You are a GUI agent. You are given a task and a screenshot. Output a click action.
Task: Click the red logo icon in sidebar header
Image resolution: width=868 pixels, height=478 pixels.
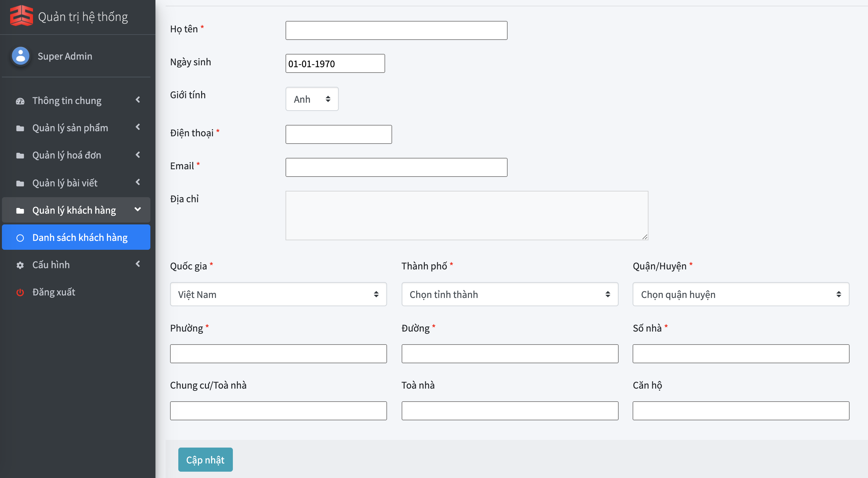(x=21, y=16)
